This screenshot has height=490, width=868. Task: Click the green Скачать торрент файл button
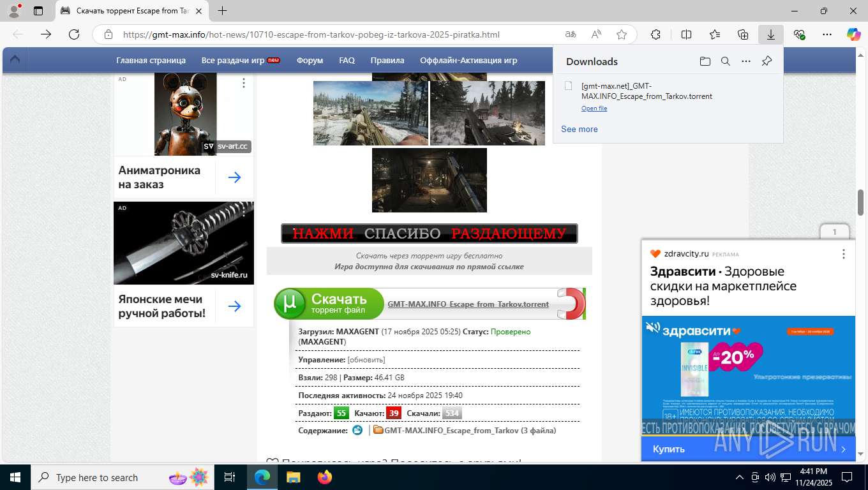click(329, 304)
